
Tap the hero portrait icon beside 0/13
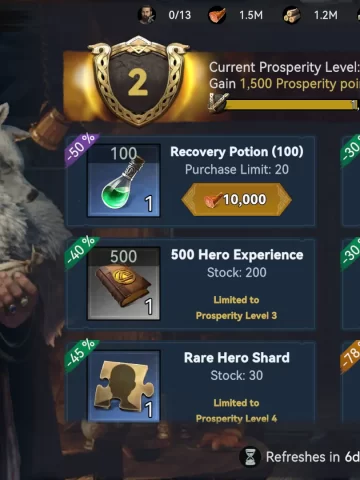(147, 15)
